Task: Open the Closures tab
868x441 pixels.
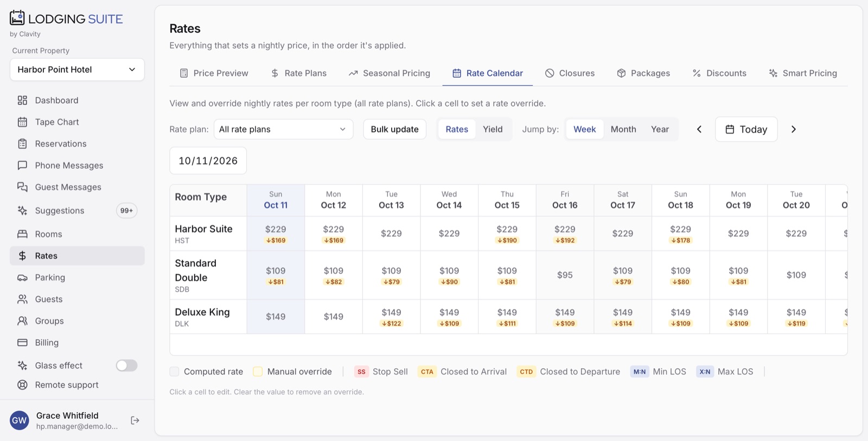Action: pyautogui.click(x=570, y=73)
